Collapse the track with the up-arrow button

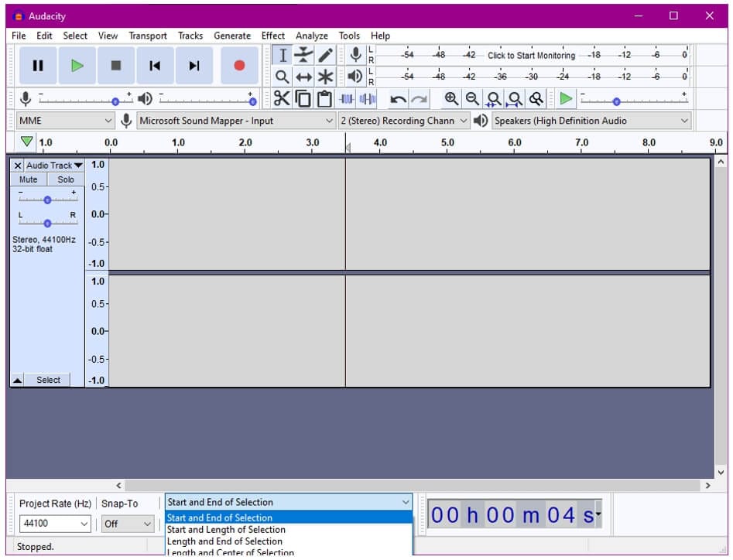[17, 380]
